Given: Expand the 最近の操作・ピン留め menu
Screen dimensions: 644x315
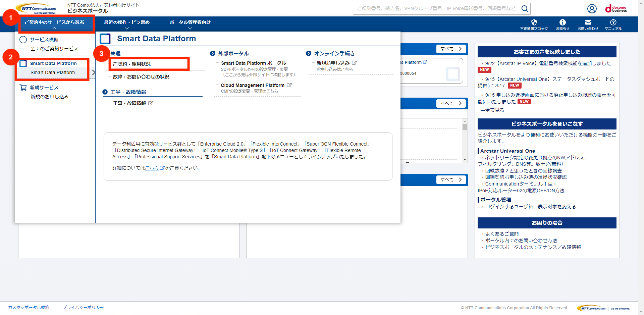Looking at the screenshot, I should click(x=127, y=24).
